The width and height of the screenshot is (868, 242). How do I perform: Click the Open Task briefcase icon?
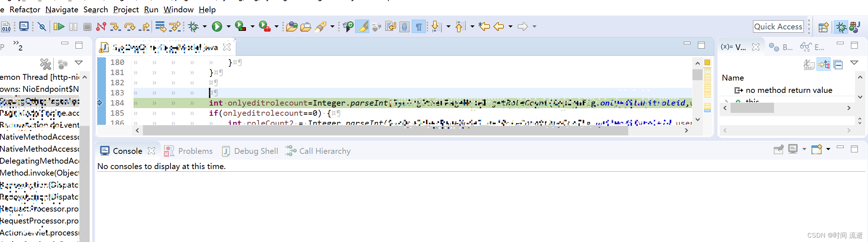tap(306, 26)
